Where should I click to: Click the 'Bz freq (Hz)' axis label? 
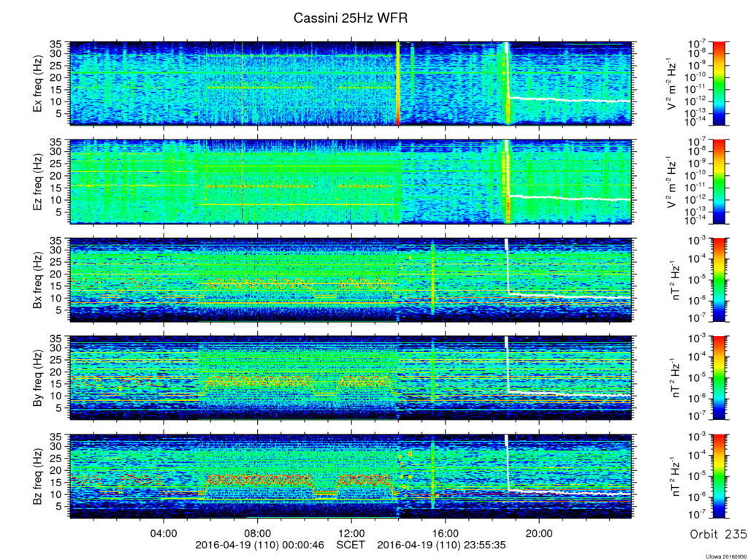[x=38, y=476]
